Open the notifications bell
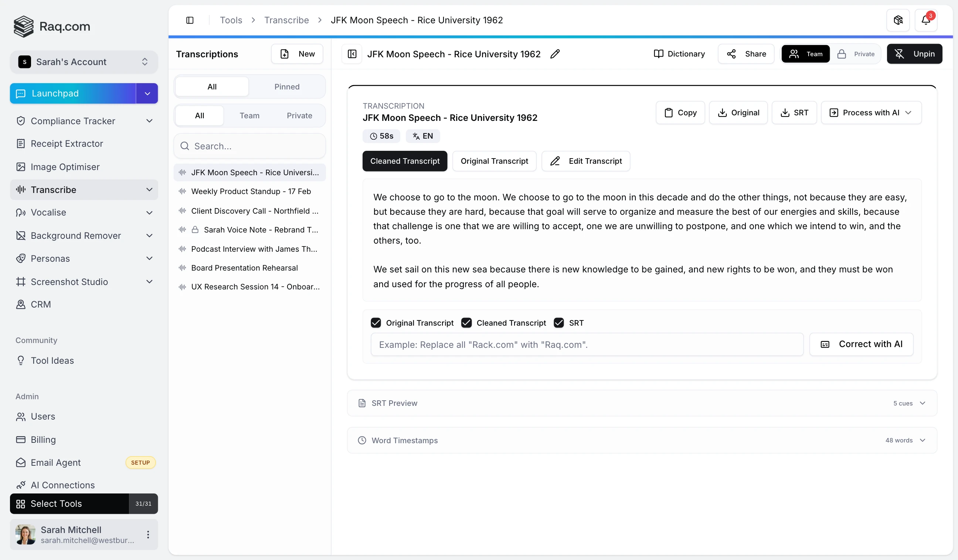958x560 pixels. pyautogui.click(x=927, y=20)
